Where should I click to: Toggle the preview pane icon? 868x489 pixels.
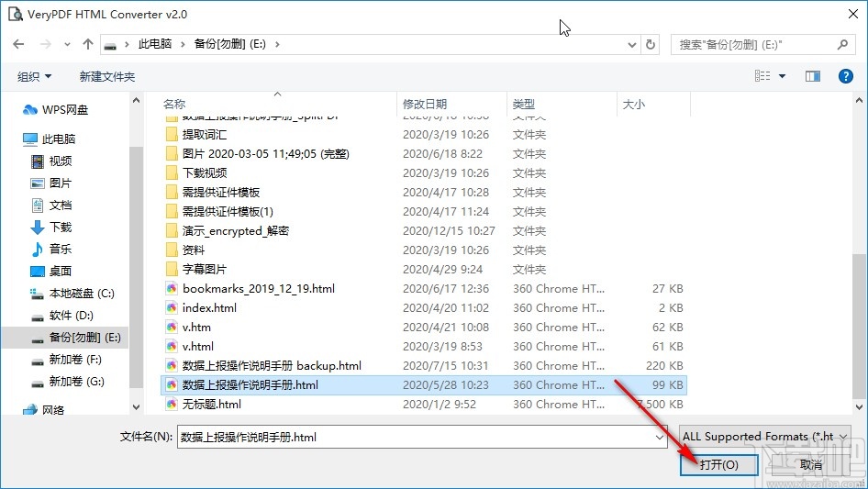pyautogui.click(x=813, y=76)
